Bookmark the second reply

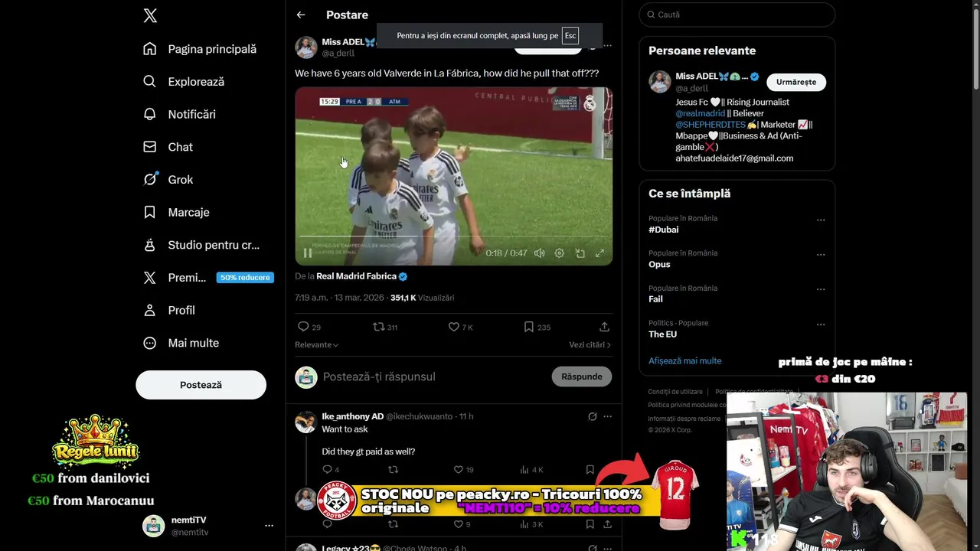tap(590, 524)
